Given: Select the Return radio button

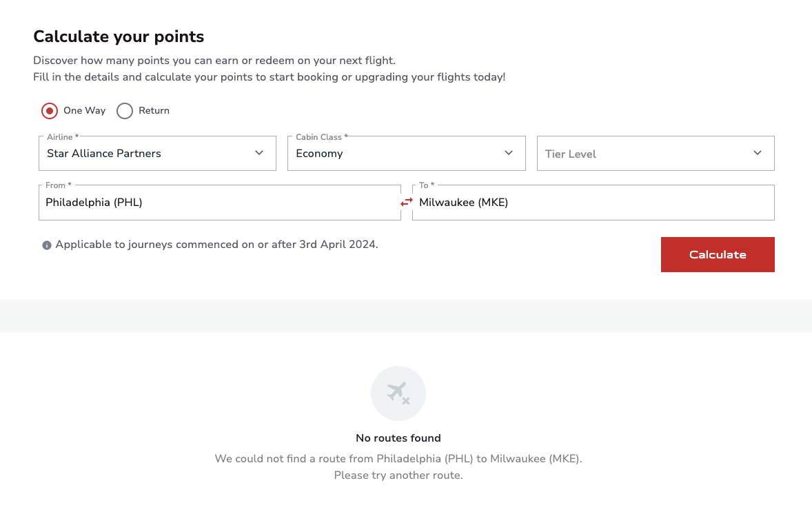Looking at the screenshot, I should (x=125, y=111).
